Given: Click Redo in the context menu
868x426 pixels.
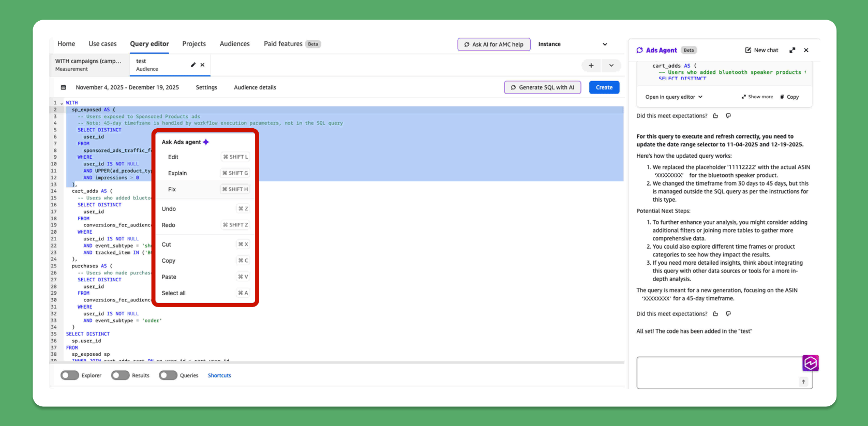Looking at the screenshot, I should 205,225.
